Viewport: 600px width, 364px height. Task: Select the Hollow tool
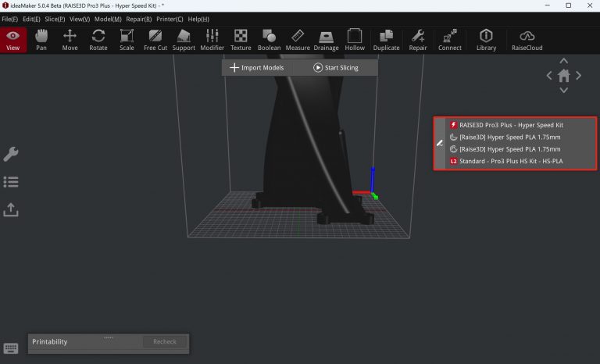tap(355, 40)
